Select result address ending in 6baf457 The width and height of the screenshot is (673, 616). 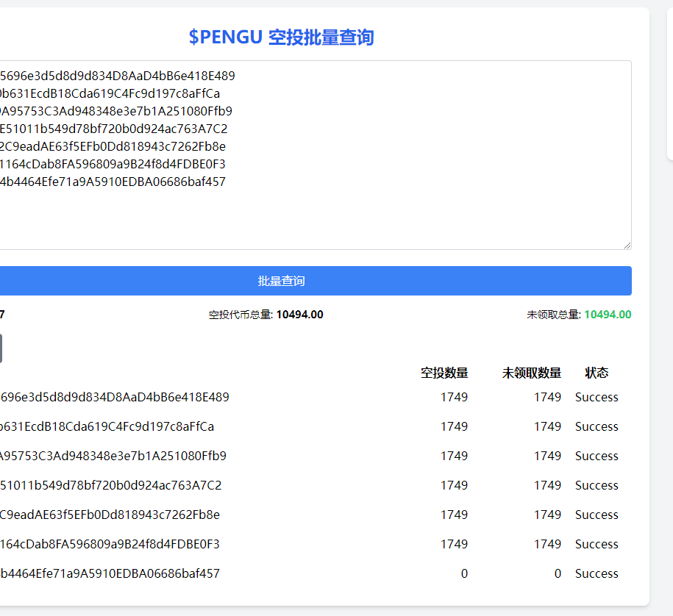pyautogui.click(x=110, y=573)
